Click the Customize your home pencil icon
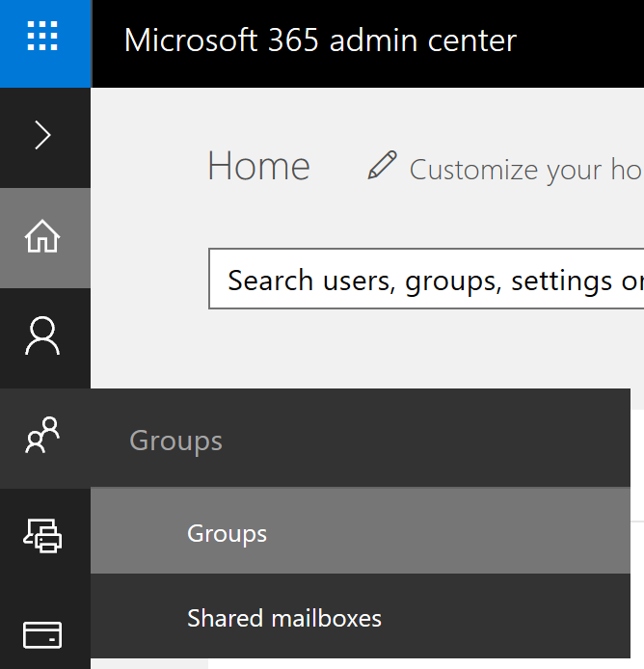 (x=383, y=165)
